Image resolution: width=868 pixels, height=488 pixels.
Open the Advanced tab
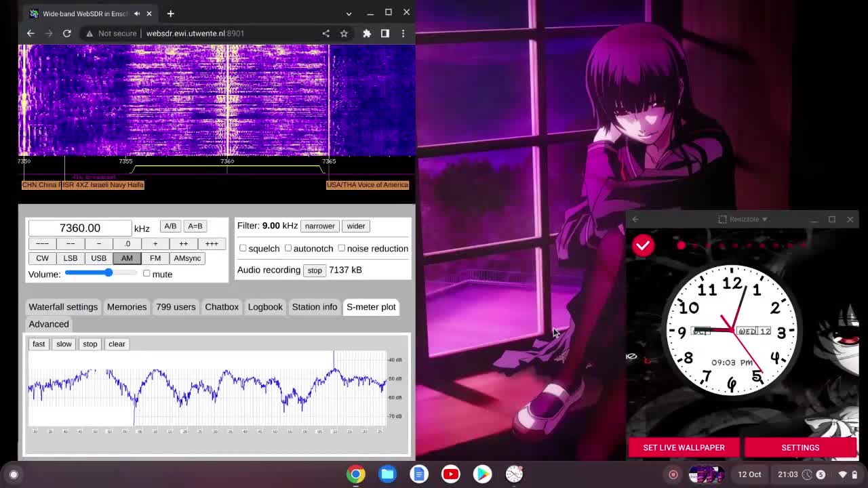[x=49, y=324]
